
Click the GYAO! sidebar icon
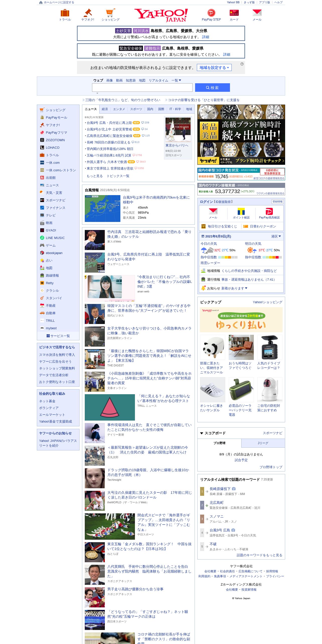(42, 230)
